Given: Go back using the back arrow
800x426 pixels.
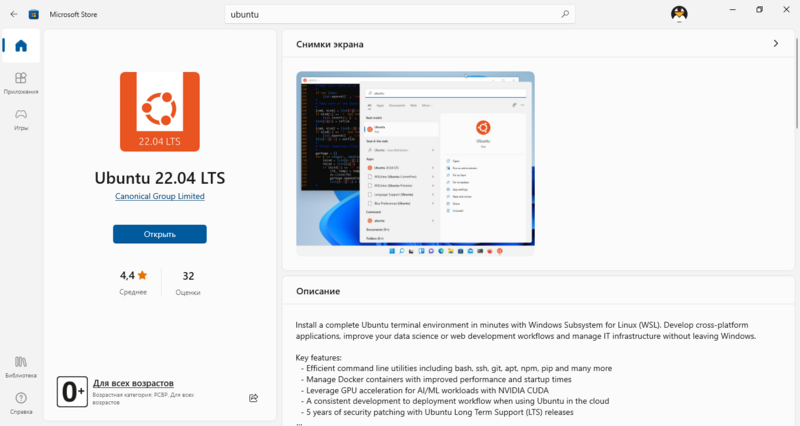Looking at the screenshot, I should (x=14, y=14).
